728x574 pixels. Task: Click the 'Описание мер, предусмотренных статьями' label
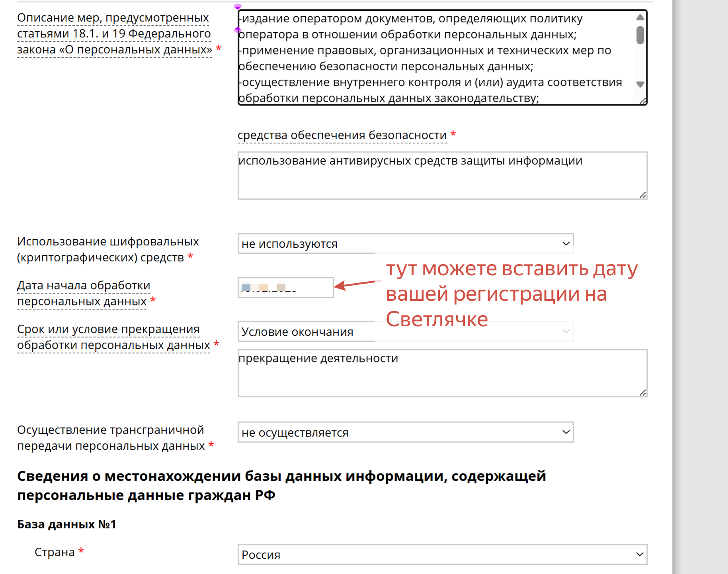coord(114,34)
